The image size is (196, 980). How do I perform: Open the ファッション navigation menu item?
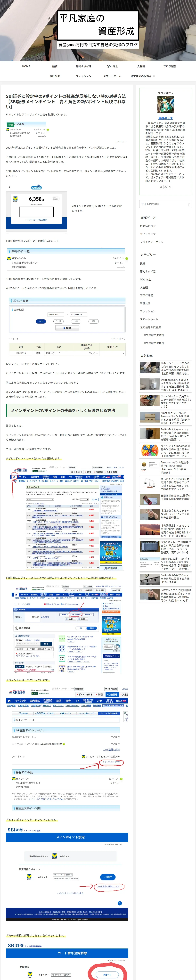coord(84,76)
